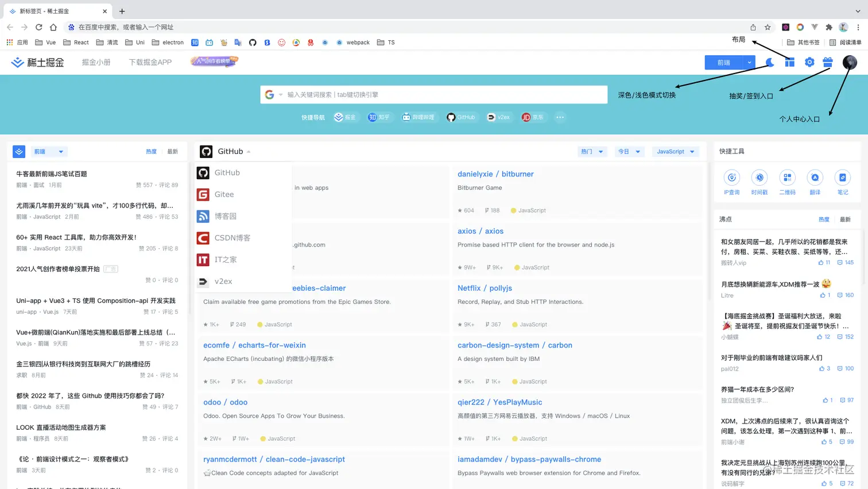Open the danielyxie / bitburner repository
The height and width of the screenshot is (489, 868).
[495, 174]
